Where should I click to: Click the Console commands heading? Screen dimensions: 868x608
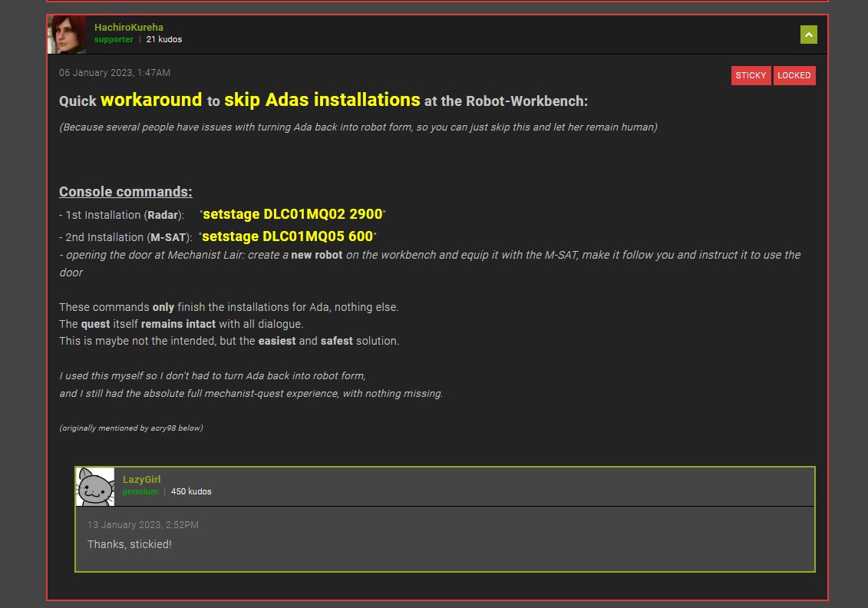tap(125, 192)
